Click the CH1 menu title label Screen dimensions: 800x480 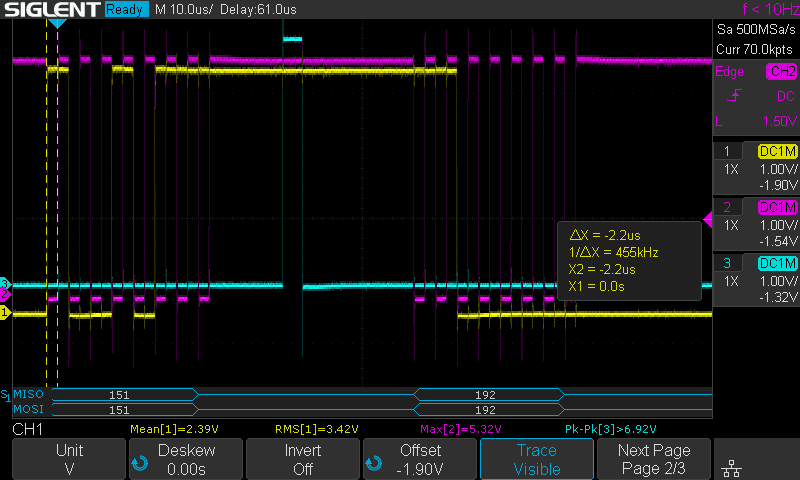tap(27, 430)
